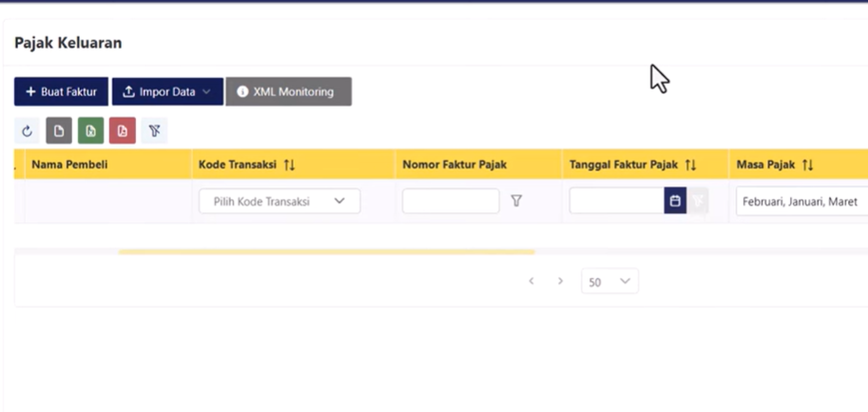Export table using green Excel icon

[91, 131]
